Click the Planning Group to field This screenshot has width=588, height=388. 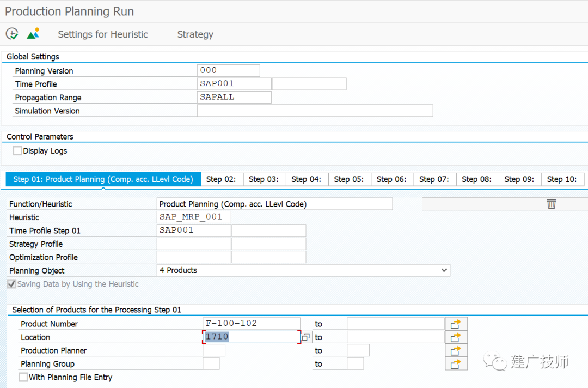(355, 363)
